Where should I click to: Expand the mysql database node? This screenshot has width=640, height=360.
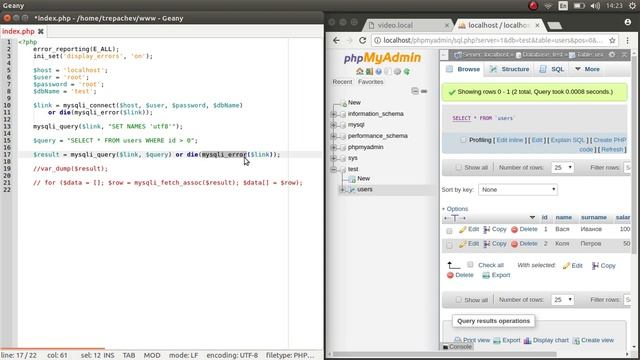[334, 125]
